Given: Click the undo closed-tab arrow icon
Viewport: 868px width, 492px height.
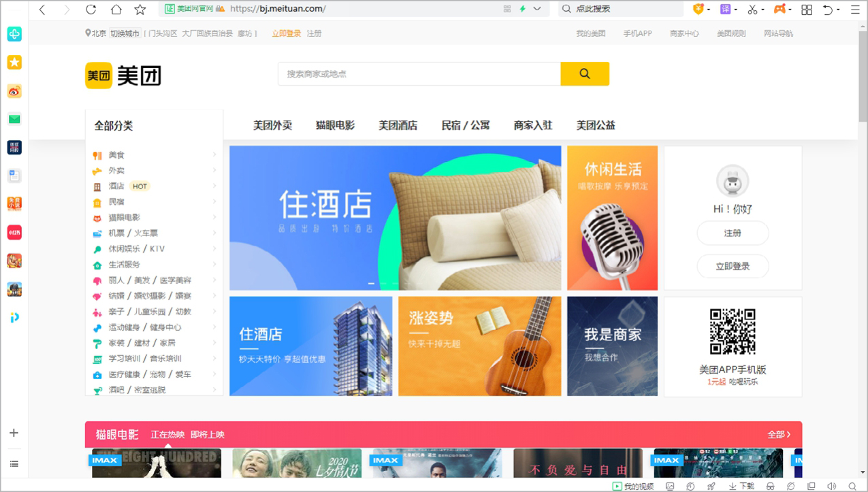Looking at the screenshot, I should (x=828, y=10).
